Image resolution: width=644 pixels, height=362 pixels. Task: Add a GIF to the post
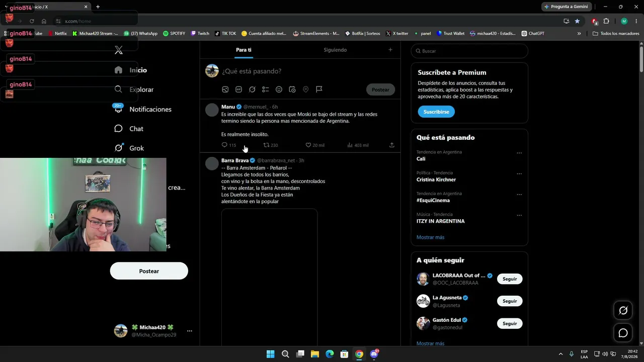click(x=238, y=89)
